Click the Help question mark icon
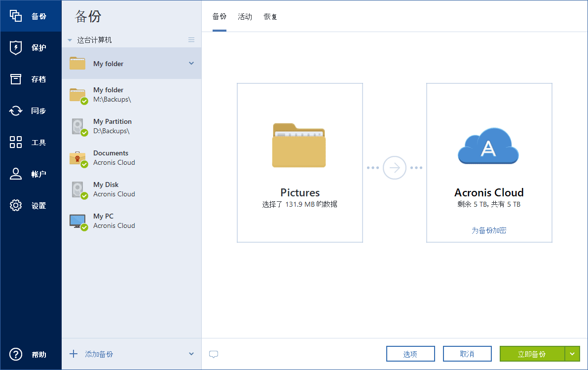This screenshot has width=588, height=370. point(16,354)
